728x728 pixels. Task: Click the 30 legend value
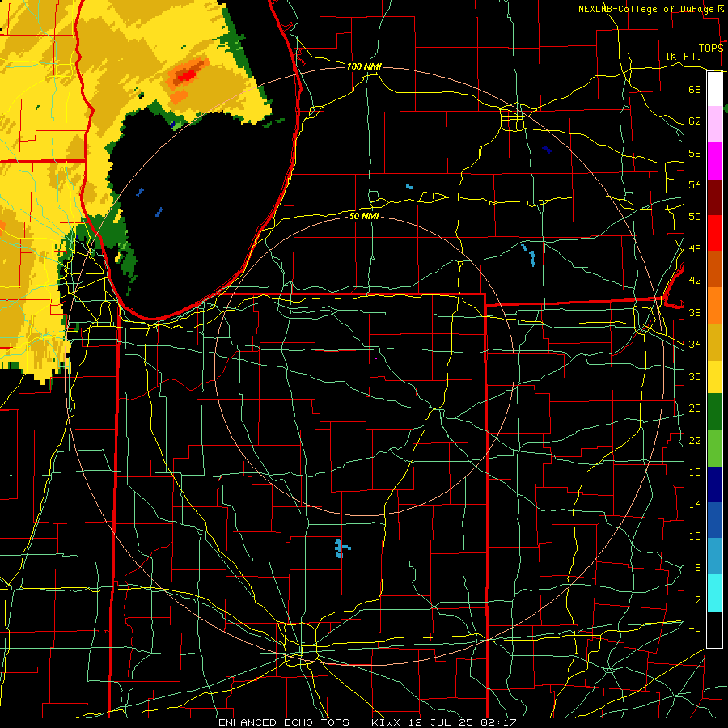click(695, 376)
